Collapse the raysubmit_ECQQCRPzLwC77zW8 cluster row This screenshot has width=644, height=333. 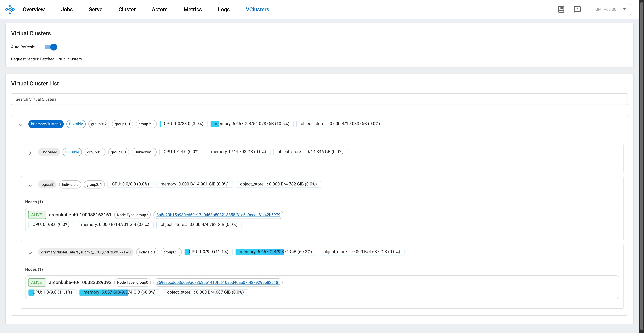[30, 253]
